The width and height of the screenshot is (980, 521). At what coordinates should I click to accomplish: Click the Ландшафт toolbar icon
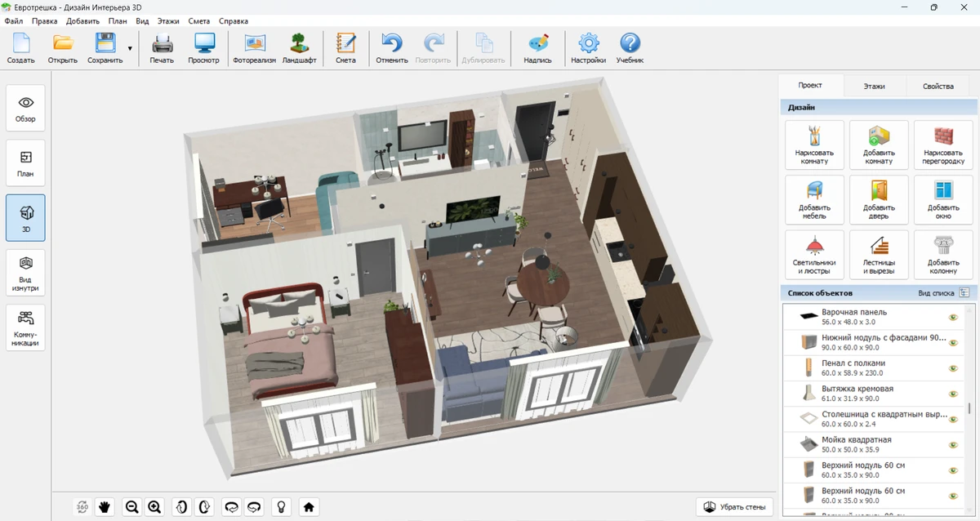click(x=299, y=48)
